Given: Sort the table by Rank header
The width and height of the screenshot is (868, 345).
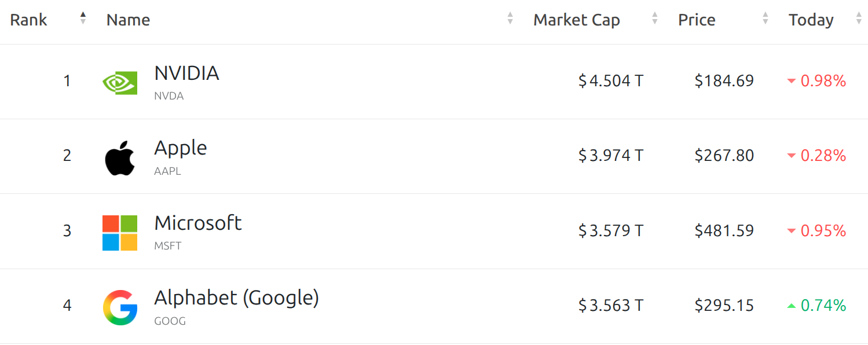Looking at the screenshot, I should (x=28, y=20).
